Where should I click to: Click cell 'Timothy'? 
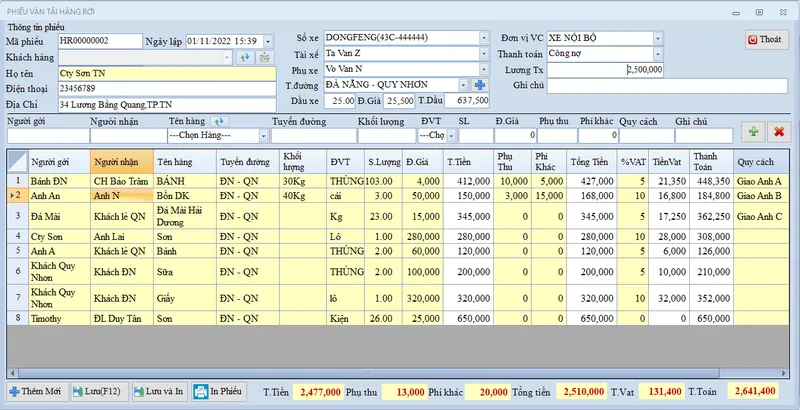59,319
